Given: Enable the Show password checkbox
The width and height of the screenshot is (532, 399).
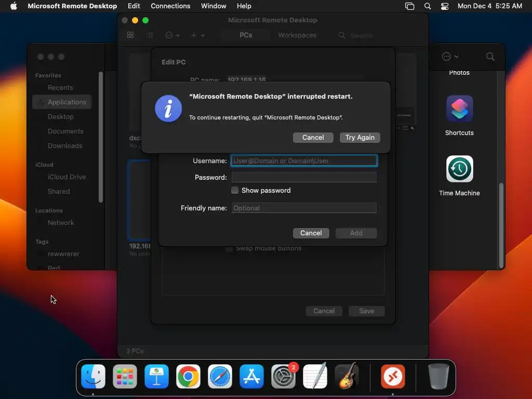Looking at the screenshot, I should 235,190.
